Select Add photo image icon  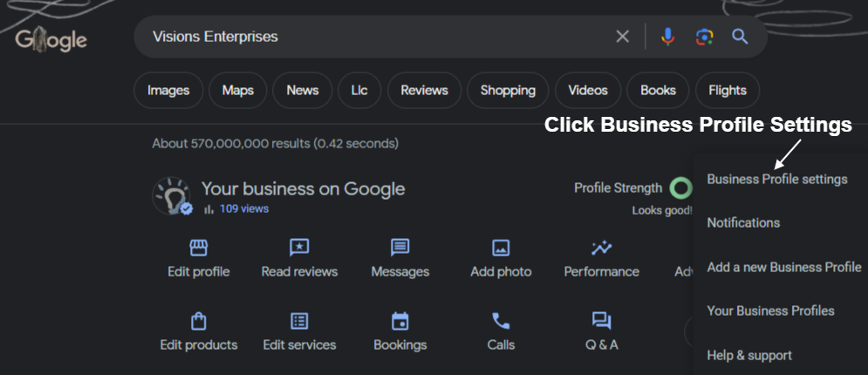[501, 248]
